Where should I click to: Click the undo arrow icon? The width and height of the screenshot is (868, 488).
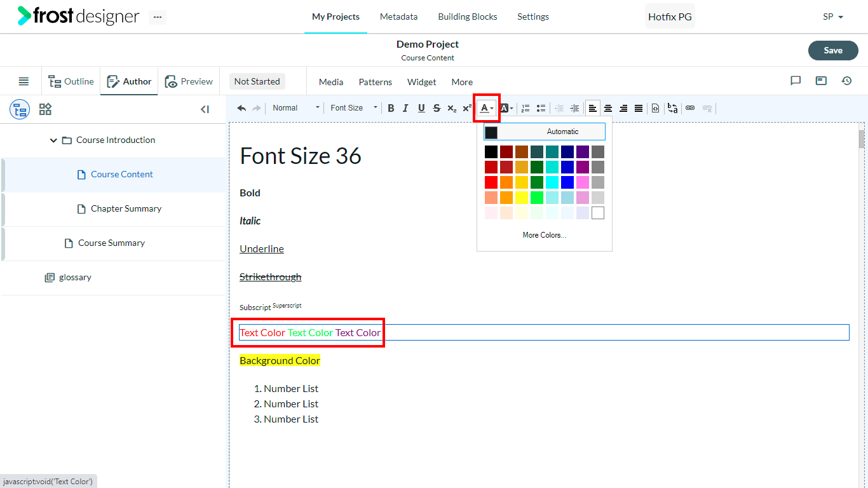click(241, 108)
